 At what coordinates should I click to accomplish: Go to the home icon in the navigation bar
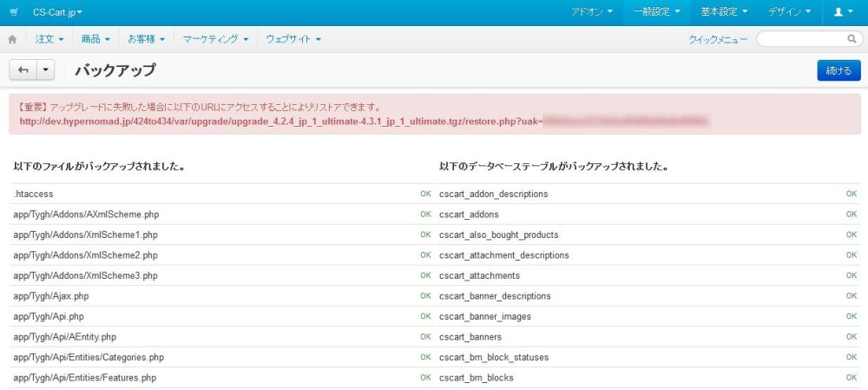[x=12, y=39]
